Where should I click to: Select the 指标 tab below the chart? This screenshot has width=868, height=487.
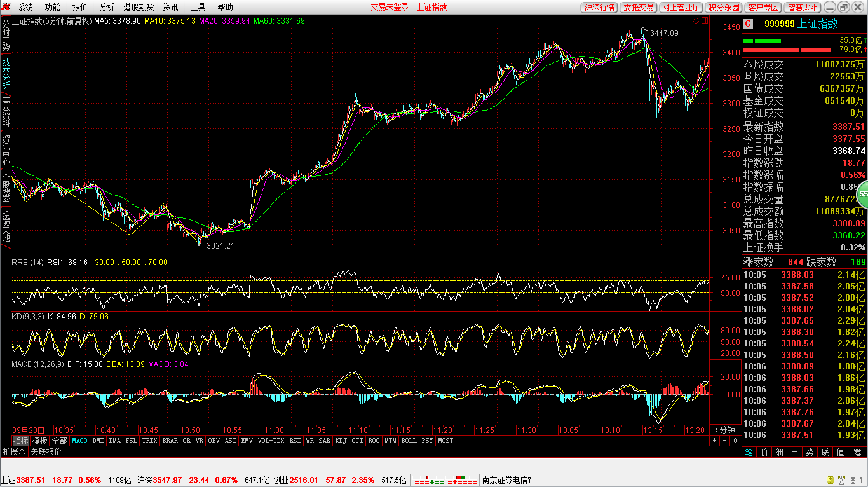tap(21, 441)
